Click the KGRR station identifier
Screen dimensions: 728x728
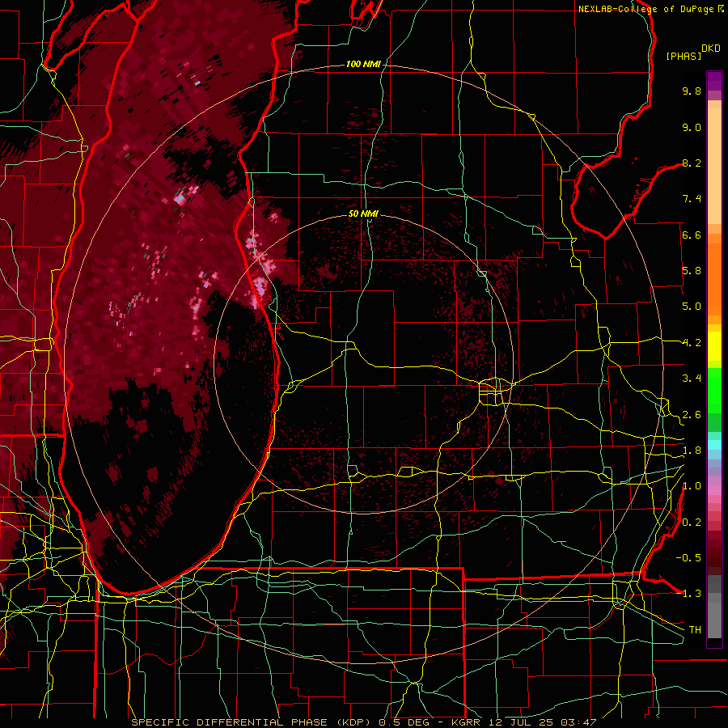466,722
